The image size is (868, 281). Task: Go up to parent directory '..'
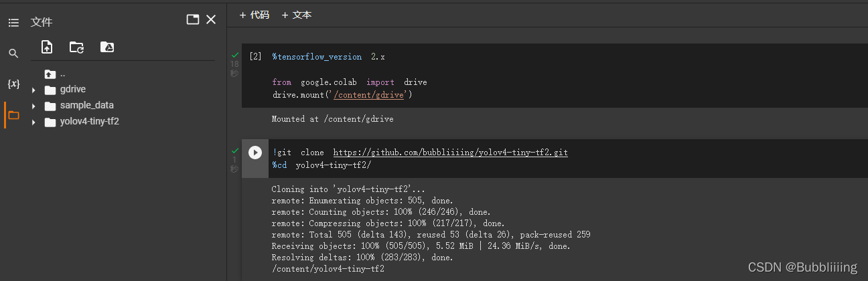click(55, 74)
